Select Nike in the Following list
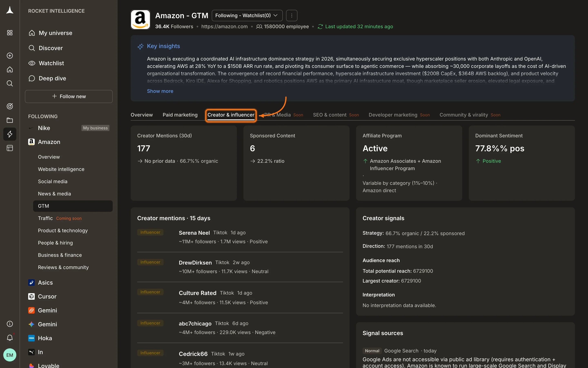The image size is (588, 368). (x=44, y=128)
